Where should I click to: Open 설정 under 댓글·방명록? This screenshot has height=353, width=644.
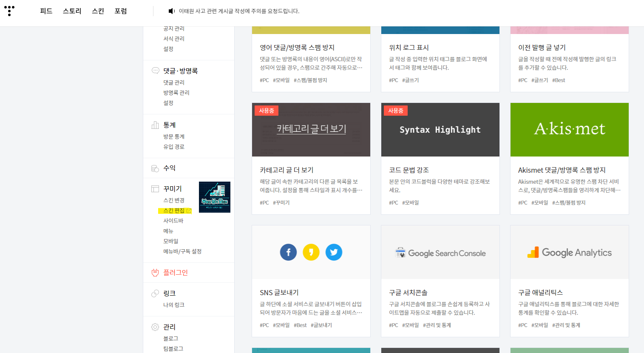click(x=168, y=103)
